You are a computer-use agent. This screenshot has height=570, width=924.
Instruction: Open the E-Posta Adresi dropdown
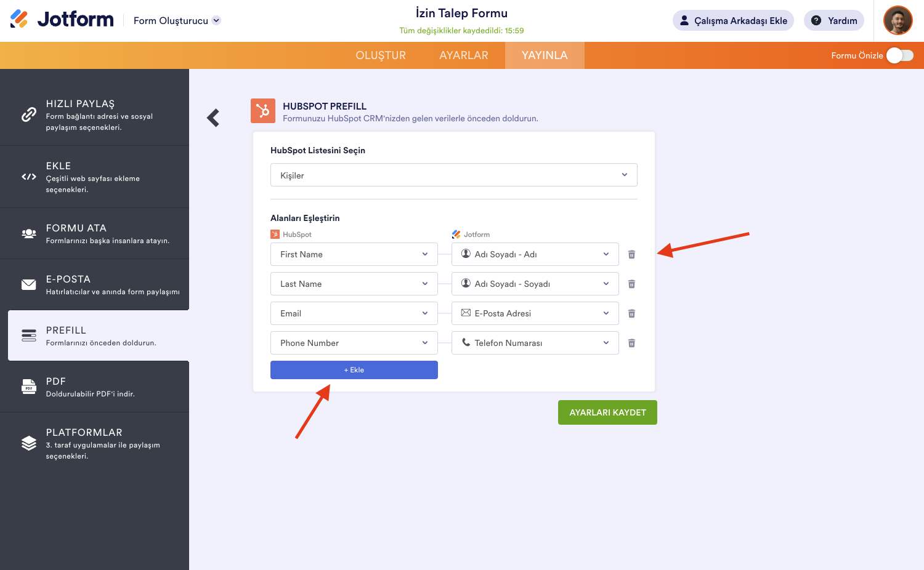pyautogui.click(x=535, y=313)
